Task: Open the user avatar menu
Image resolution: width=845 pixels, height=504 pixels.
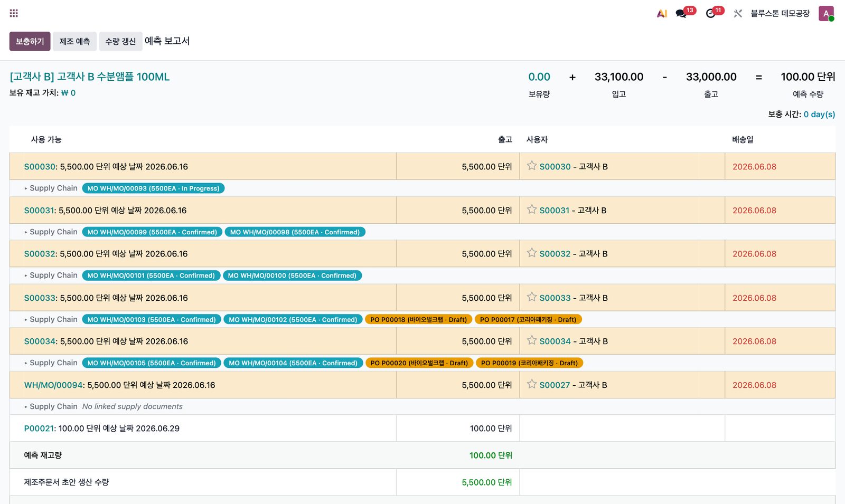Action: [826, 13]
